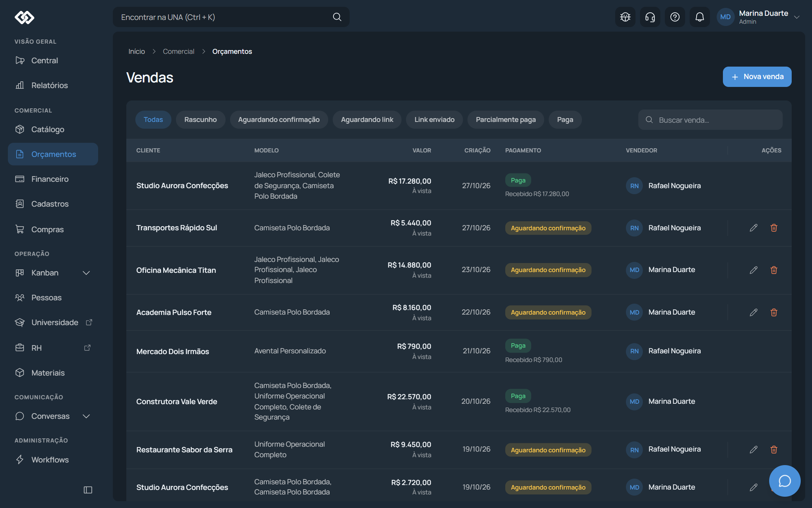Screen dimensions: 812x508
Task: Expand the Conversas submenu chevron
Action: (x=86, y=416)
